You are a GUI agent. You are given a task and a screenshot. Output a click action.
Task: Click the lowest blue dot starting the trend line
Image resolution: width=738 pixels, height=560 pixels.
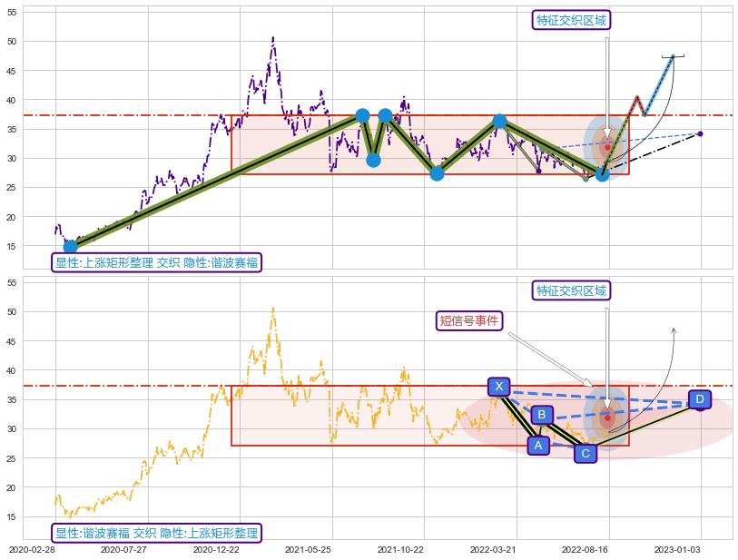pos(70,247)
